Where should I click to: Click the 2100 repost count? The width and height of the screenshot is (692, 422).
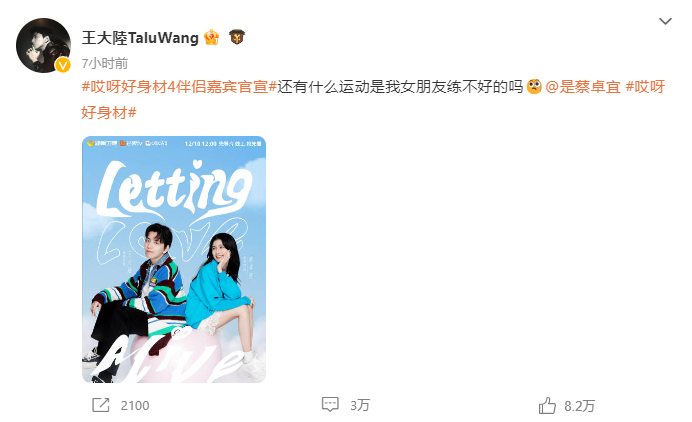[135, 406]
